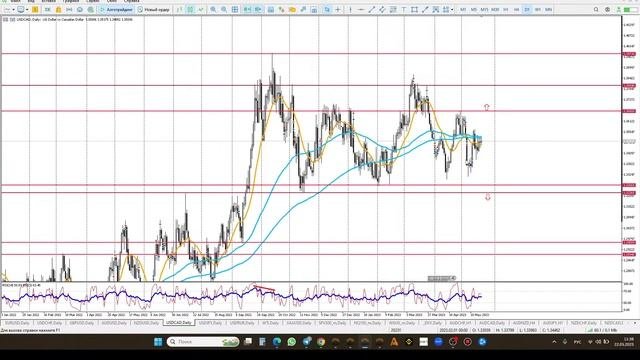This screenshot has width=640, height=360.
Task: Set timeframe to M5
Action: [473, 9]
